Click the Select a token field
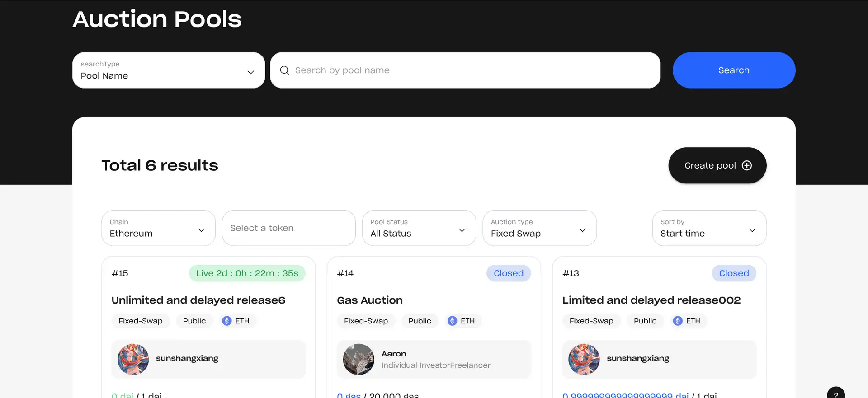868x398 pixels. 288,228
